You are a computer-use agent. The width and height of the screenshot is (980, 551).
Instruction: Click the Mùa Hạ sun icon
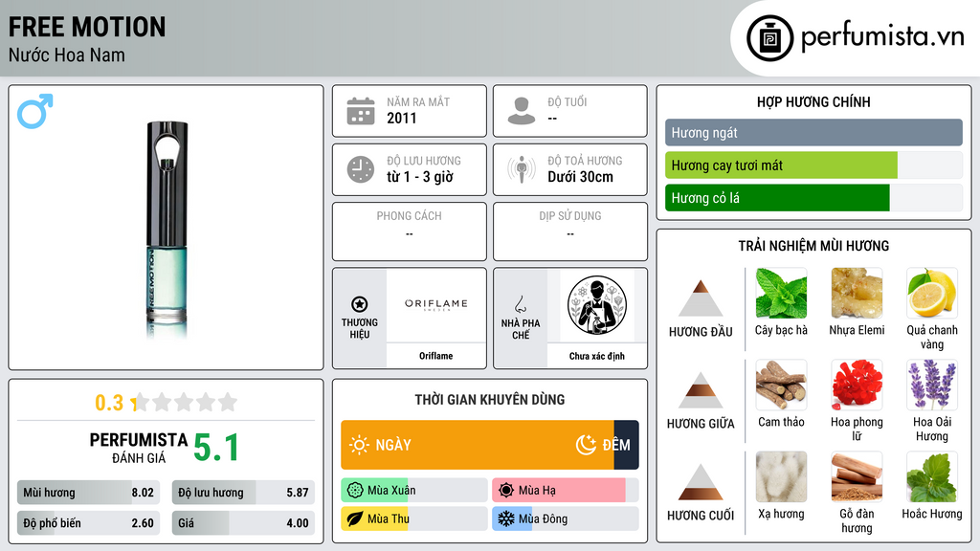(x=506, y=491)
